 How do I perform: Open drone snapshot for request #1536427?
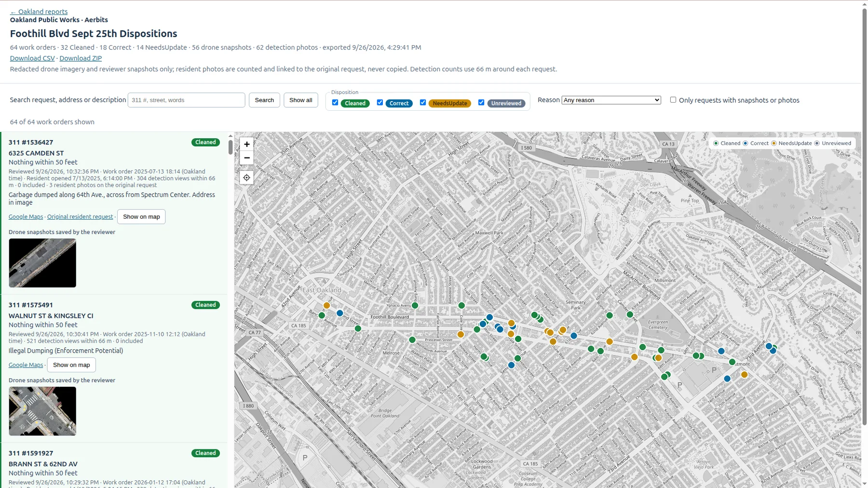pyautogui.click(x=42, y=263)
